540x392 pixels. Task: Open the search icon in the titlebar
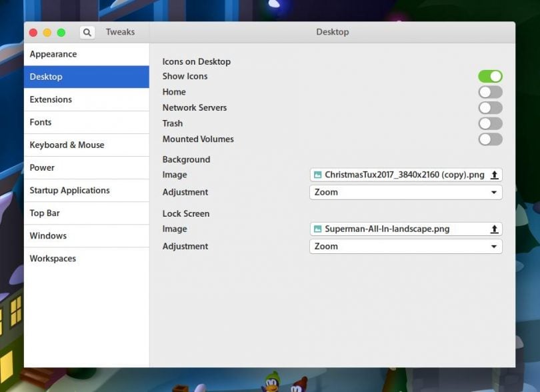[x=87, y=31]
